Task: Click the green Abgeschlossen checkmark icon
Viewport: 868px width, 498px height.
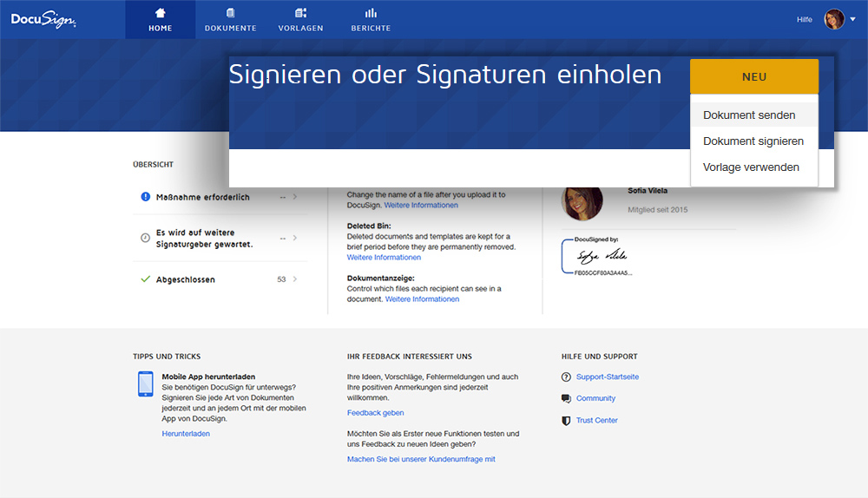Action: 145,279
